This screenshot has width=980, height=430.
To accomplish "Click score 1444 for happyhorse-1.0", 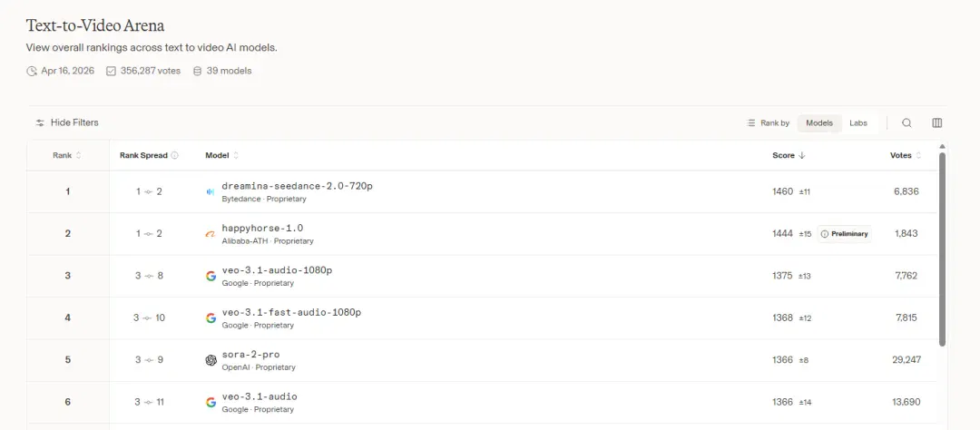I will 782,234.
